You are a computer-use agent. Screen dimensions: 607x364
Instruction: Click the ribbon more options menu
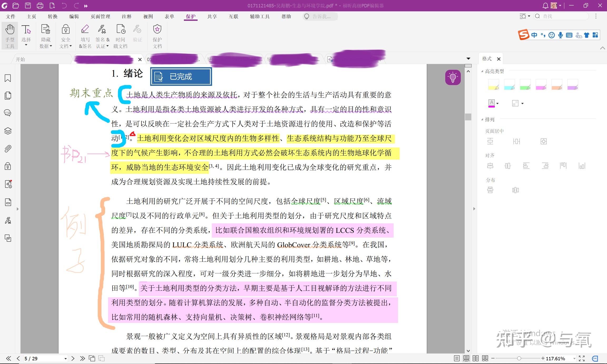click(x=596, y=16)
